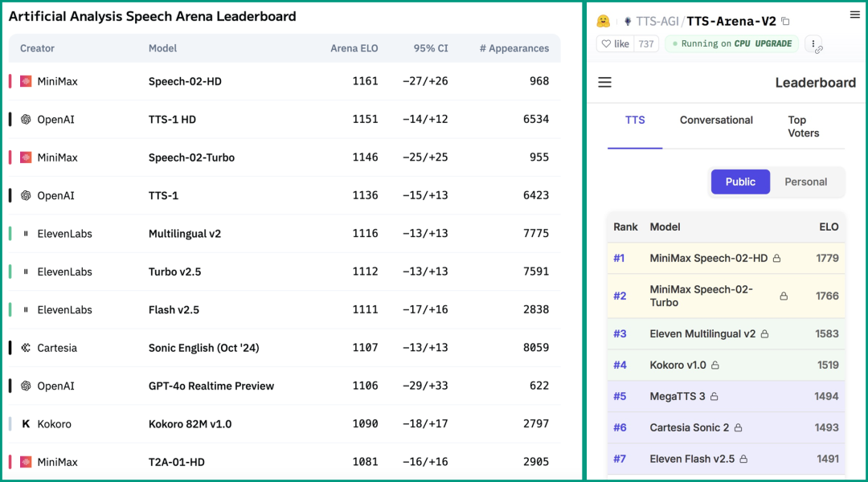Image resolution: width=868 pixels, height=482 pixels.
Task: Click Cartesia logo in Sonic English row
Action: tap(26, 348)
